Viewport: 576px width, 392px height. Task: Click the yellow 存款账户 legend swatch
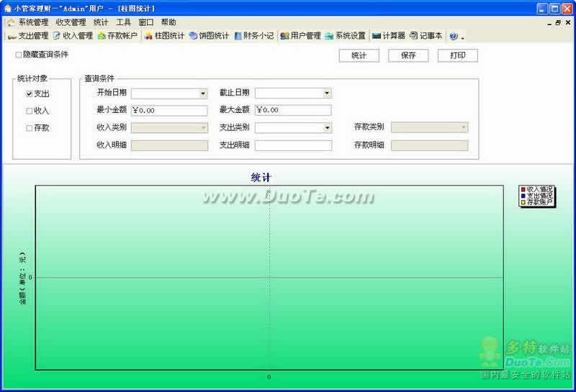pyautogui.click(x=523, y=202)
